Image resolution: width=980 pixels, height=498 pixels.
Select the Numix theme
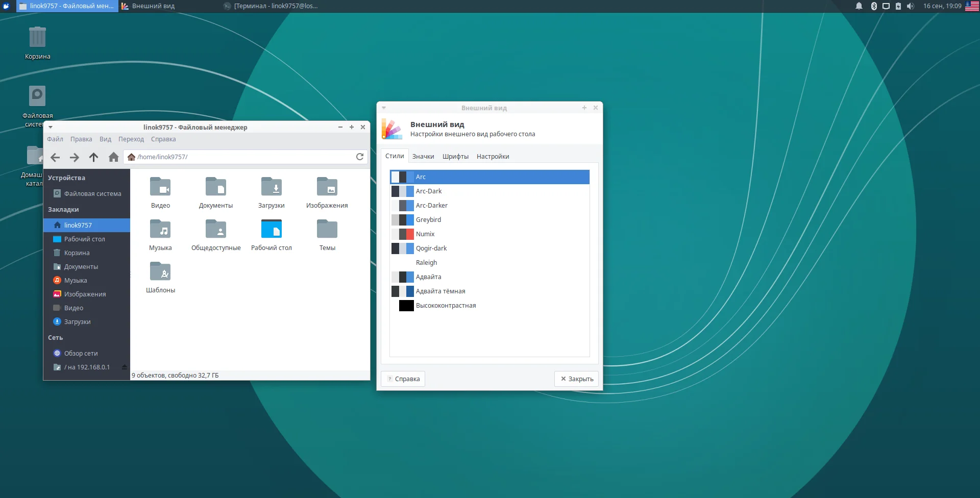coord(489,234)
